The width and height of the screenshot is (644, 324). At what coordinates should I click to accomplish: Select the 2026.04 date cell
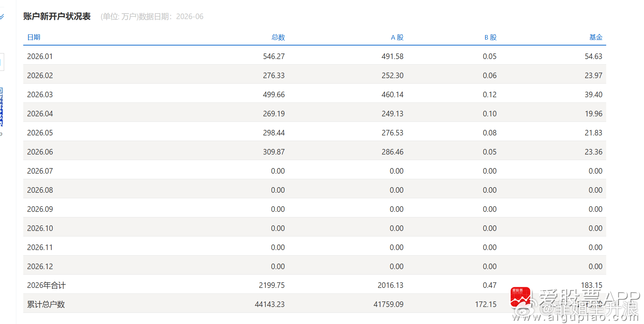40,114
